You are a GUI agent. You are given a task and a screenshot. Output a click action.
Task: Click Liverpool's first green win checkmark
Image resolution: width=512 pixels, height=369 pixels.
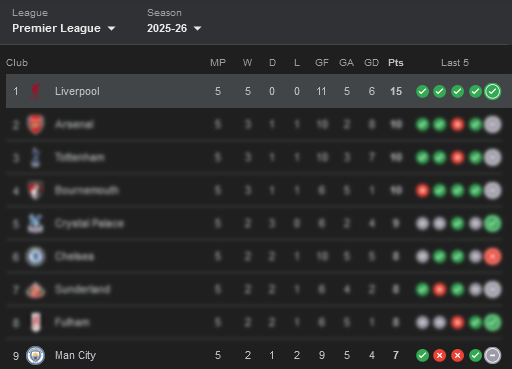point(422,91)
